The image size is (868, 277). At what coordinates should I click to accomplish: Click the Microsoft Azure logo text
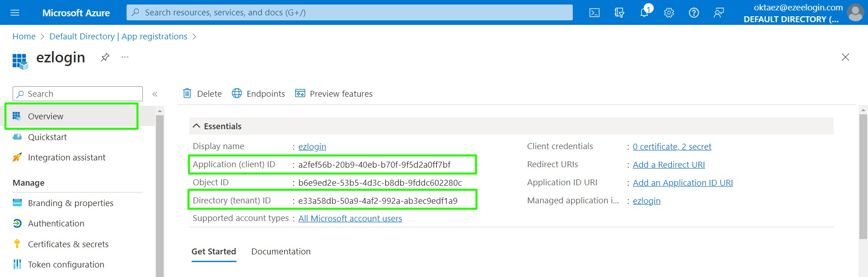coord(76,13)
